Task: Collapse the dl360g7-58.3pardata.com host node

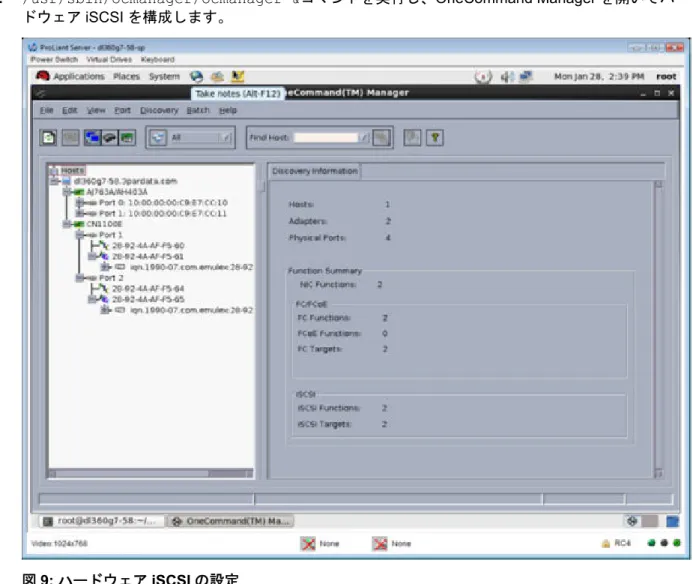Action: (x=54, y=181)
